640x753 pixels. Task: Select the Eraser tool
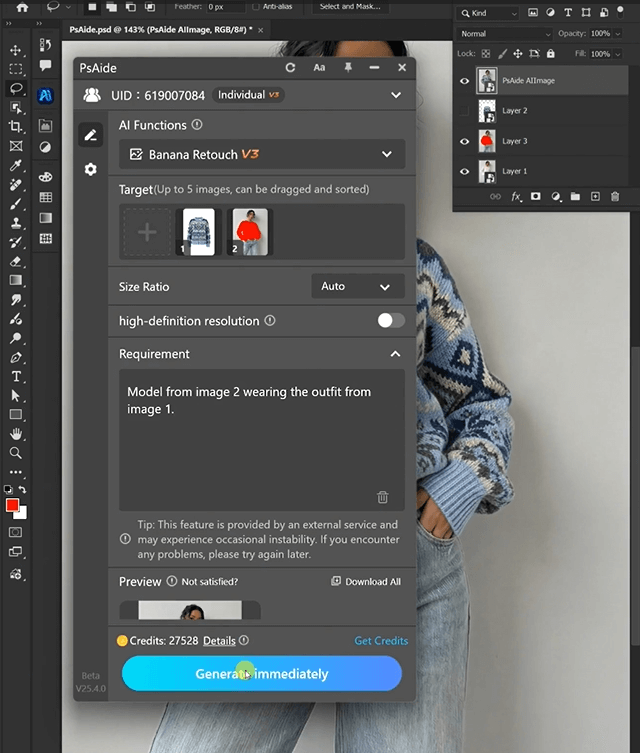[15, 262]
